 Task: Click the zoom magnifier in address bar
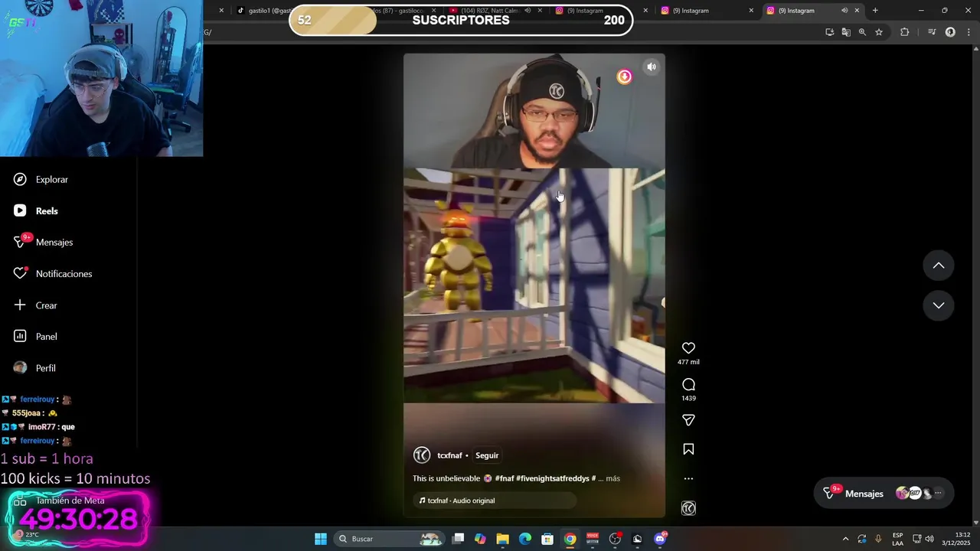(x=862, y=32)
